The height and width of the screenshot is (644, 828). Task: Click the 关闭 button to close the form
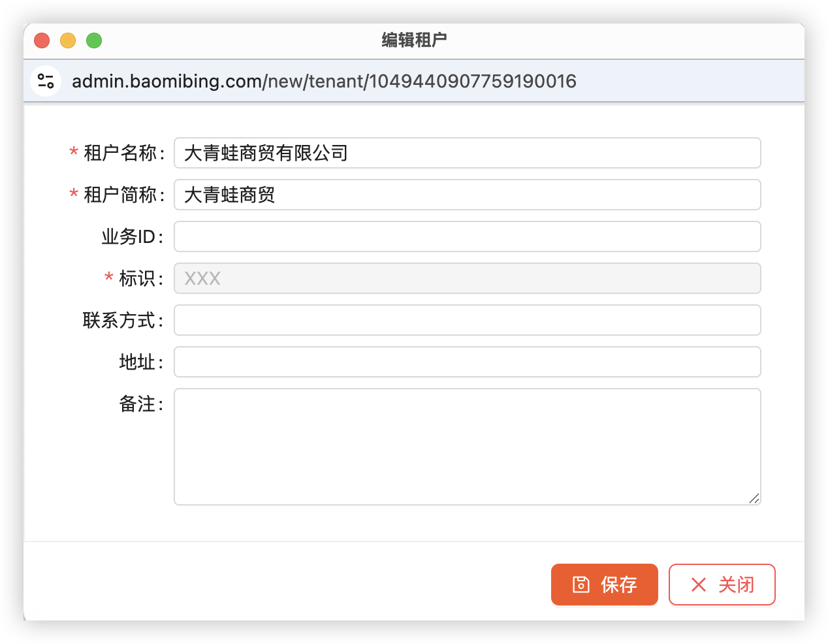pos(722,585)
